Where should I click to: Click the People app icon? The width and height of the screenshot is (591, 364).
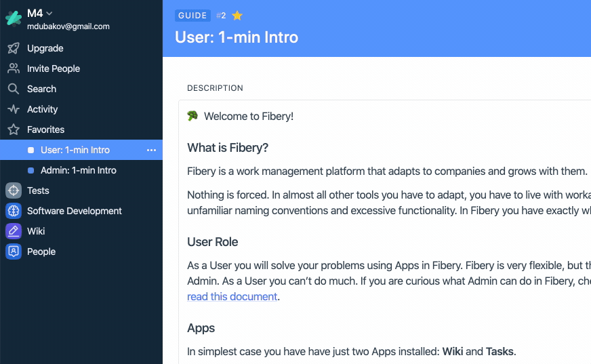(14, 251)
